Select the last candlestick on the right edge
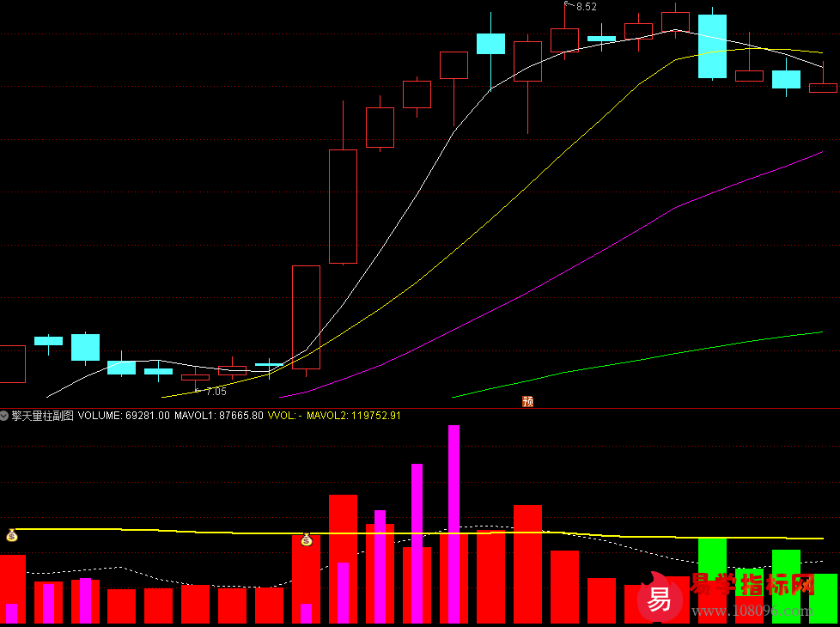 click(x=823, y=88)
